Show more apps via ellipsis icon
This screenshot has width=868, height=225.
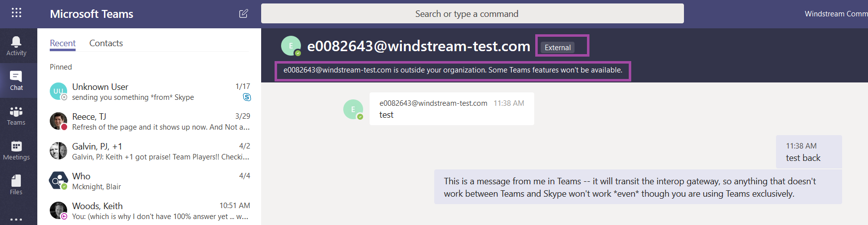click(16, 219)
